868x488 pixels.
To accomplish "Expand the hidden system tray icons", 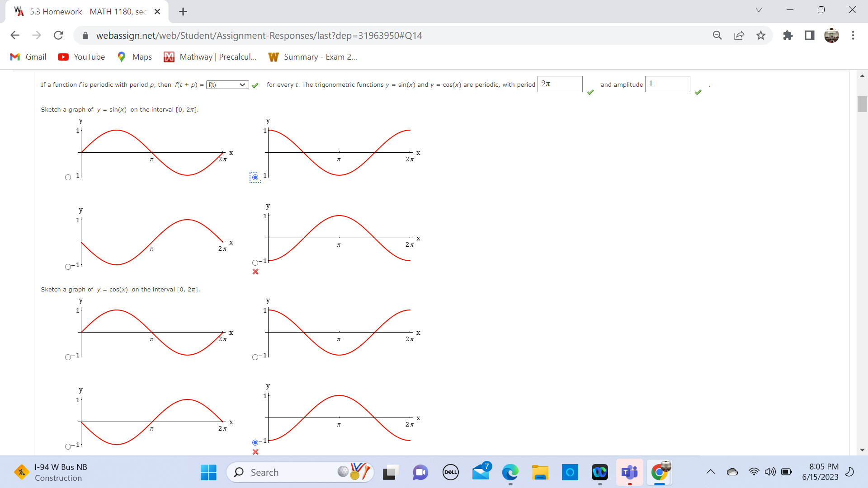I will [x=710, y=472].
